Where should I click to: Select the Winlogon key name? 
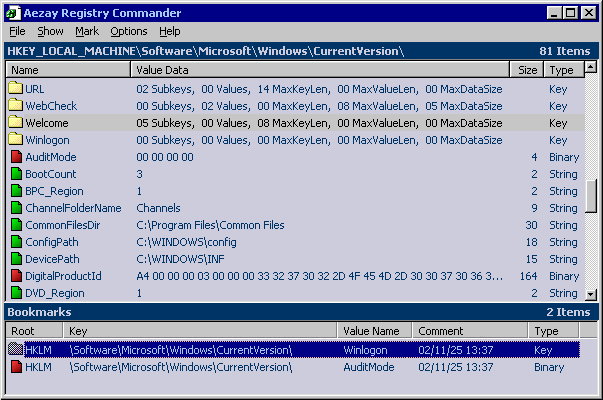click(47, 140)
